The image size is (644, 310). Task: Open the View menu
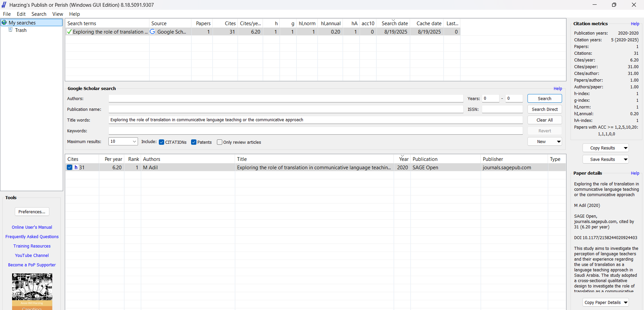(x=58, y=14)
